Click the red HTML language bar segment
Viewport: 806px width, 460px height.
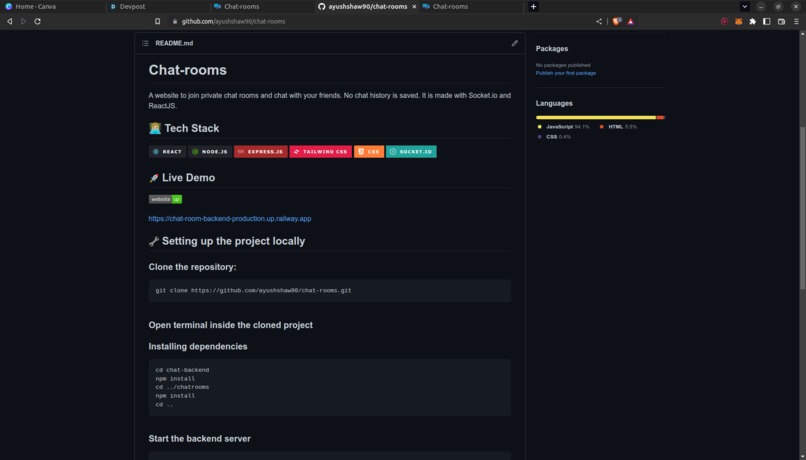coord(661,118)
